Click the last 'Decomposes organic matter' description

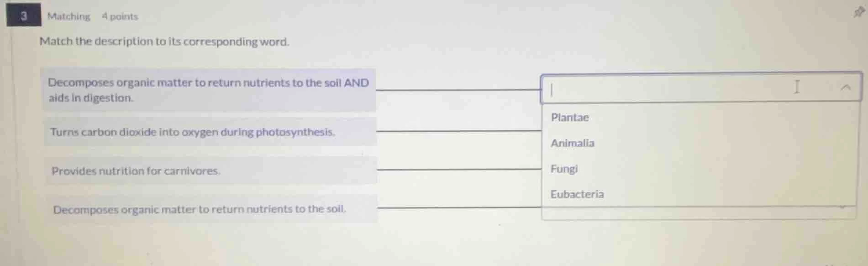tap(210, 209)
